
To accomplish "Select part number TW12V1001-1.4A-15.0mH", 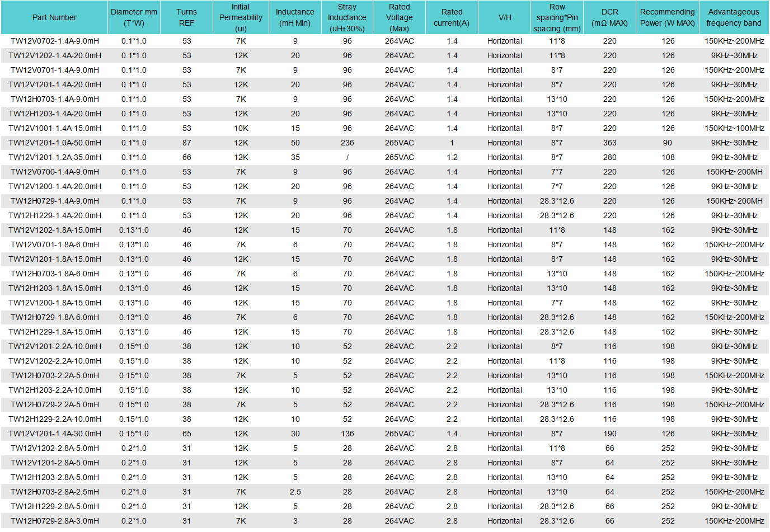I will (55, 128).
